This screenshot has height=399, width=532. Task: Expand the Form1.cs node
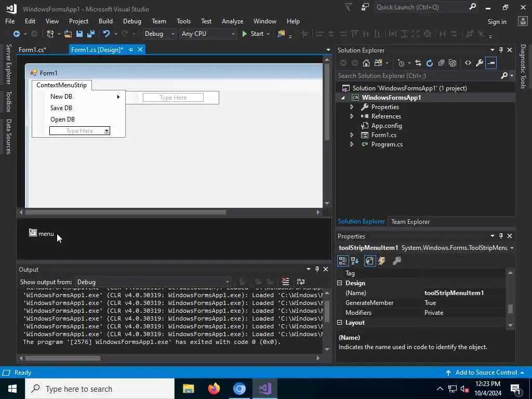(352, 135)
